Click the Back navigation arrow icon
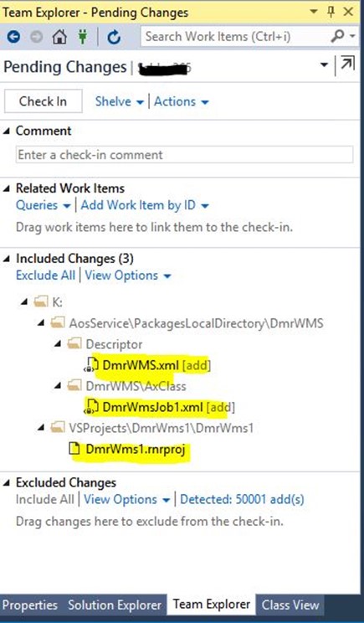364x623 pixels. pos(13,37)
